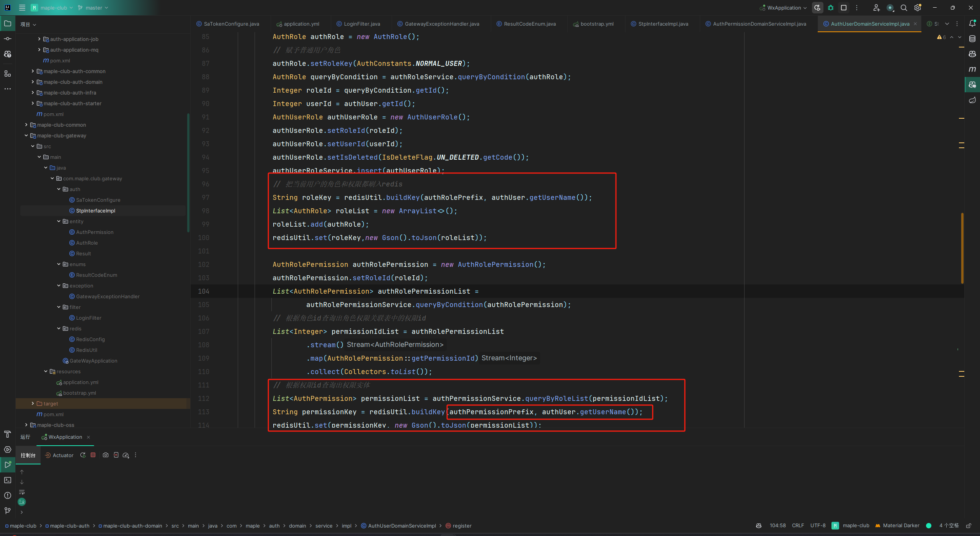Toggle scroll to end of console
The height and width of the screenshot is (536, 980).
coord(22,502)
